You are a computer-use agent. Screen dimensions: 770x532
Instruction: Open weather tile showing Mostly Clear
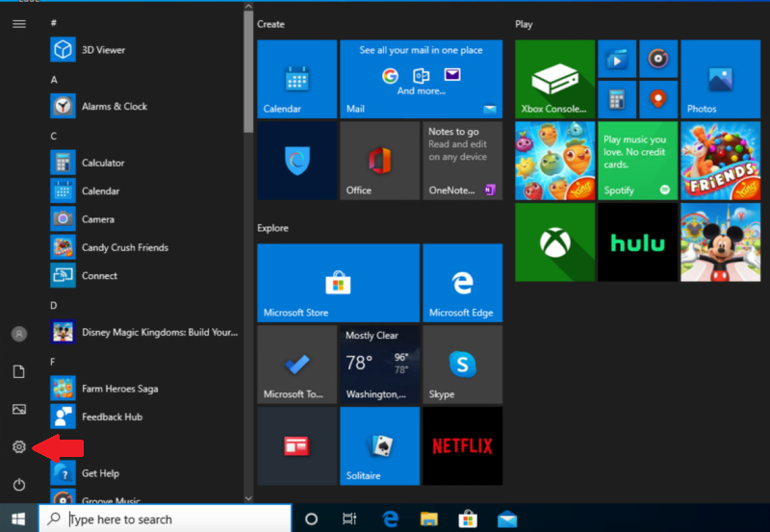tap(379, 365)
